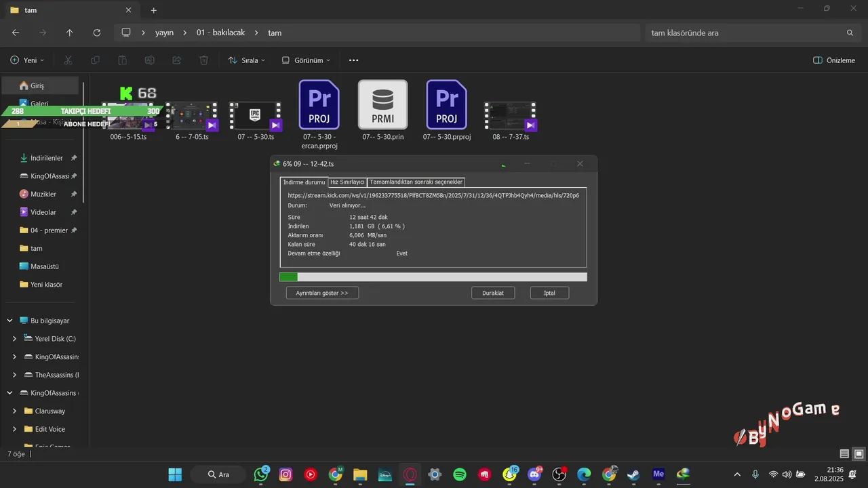
Task: Collapse the Bu bilgisayar tree node
Action: pos(9,321)
